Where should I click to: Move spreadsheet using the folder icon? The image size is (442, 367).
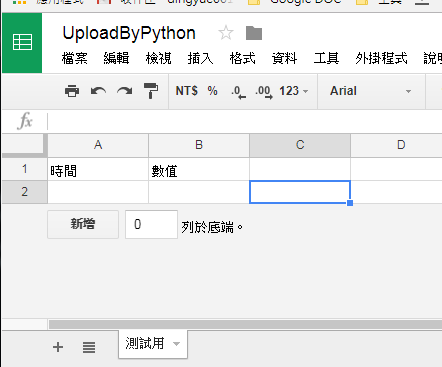(254, 33)
